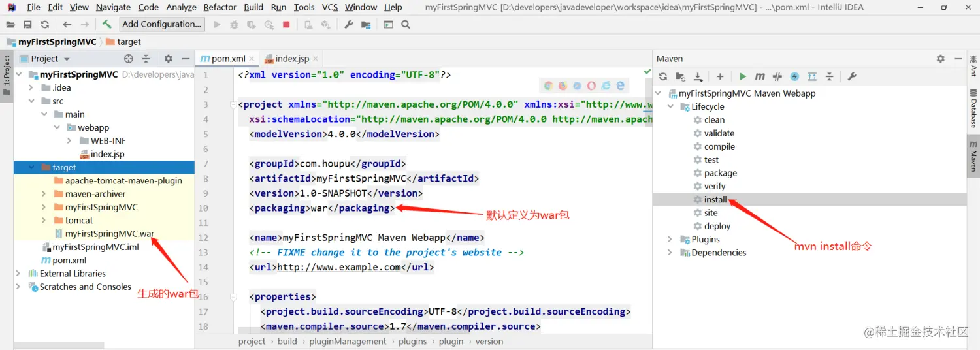Open page in Chrome browser icon
The image size is (980, 350).
pyautogui.click(x=548, y=86)
